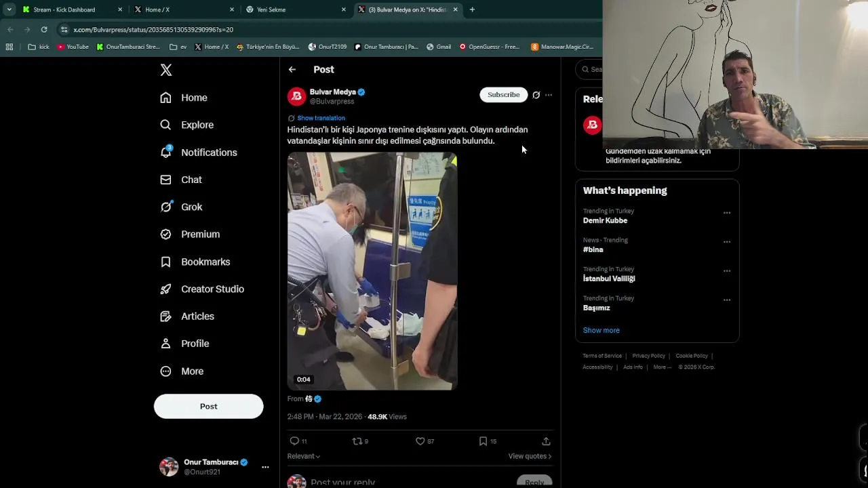Open Grok in sidebar
The image size is (868, 488).
[x=181, y=207]
